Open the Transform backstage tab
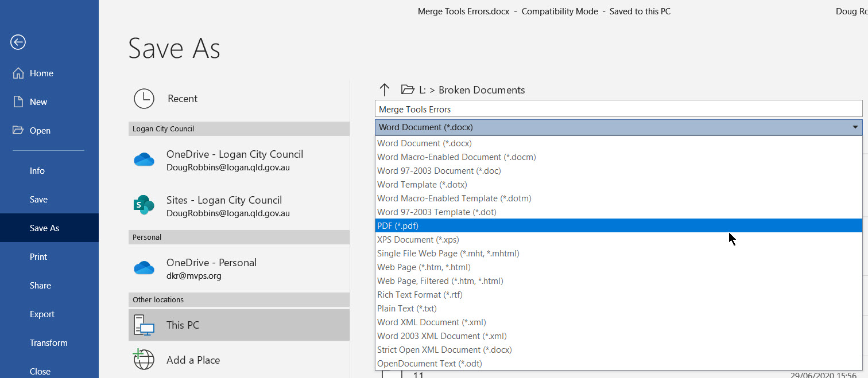 49,343
